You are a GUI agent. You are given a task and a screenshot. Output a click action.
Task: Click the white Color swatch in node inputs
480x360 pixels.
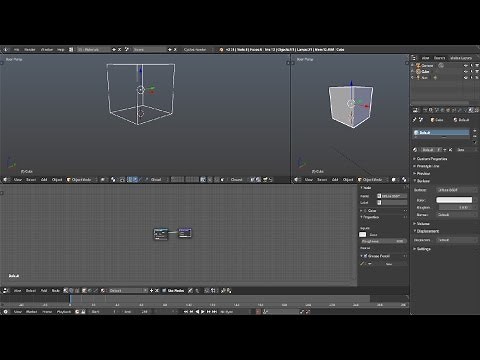click(x=363, y=235)
